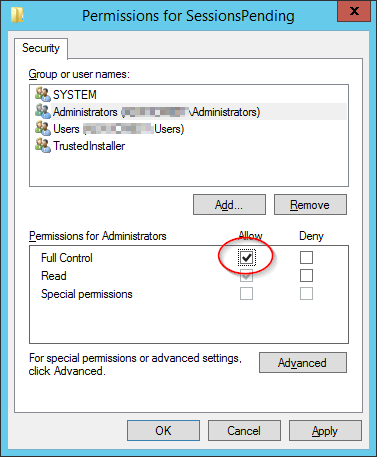Screen dimensions: 377x457
Task: Open Advanced security settings
Action: click(x=303, y=363)
